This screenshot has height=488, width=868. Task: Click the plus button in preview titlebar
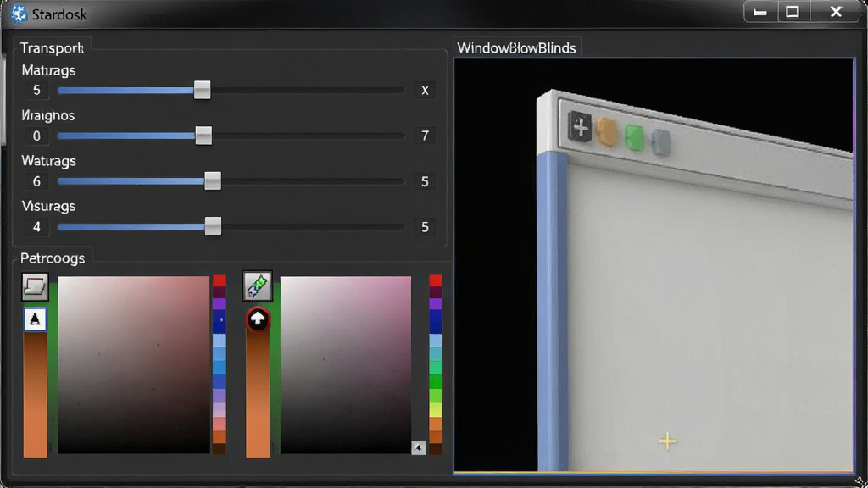click(580, 127)
